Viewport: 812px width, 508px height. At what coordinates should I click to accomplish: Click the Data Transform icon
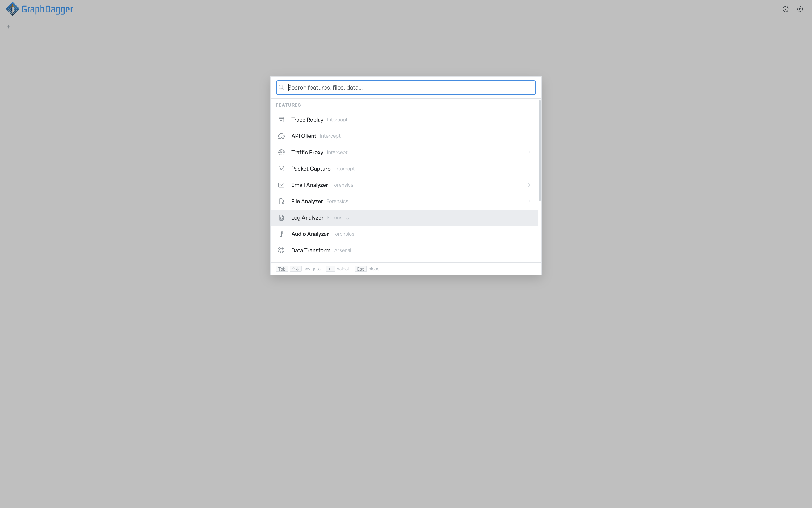point(282,250)
